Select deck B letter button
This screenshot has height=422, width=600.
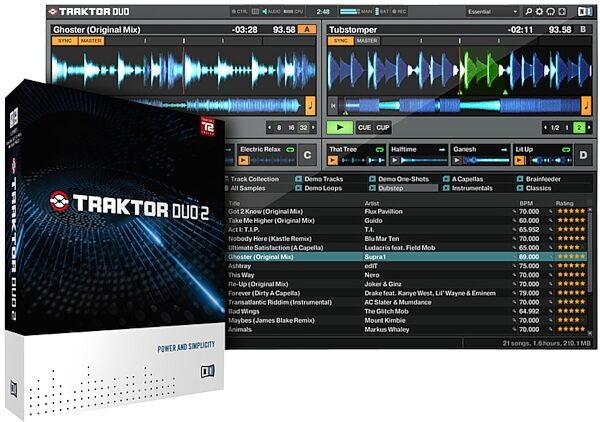coord(583,29)
